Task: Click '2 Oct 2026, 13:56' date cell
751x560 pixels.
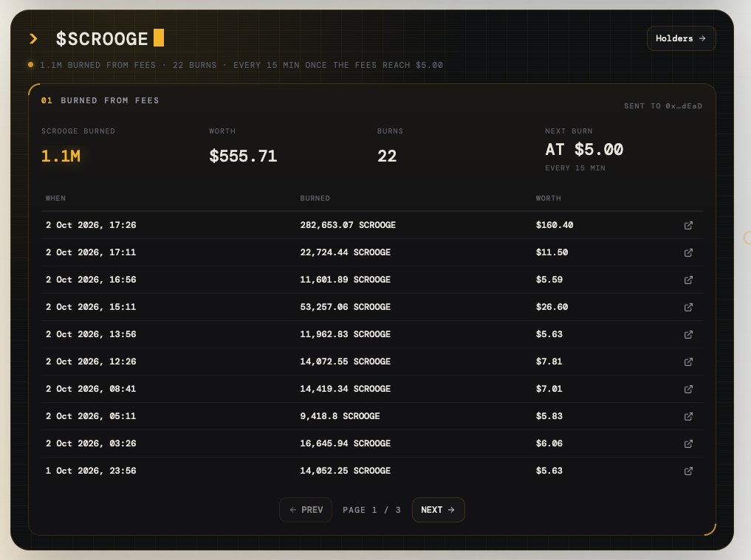Action: pyautogui.click(x=91, y=334)
